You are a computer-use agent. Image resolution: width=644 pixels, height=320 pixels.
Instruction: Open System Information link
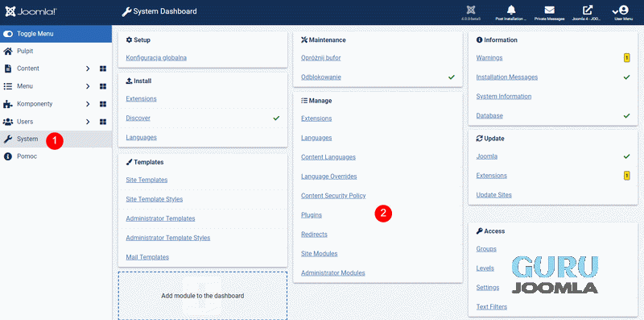click(x=504, y=96)
